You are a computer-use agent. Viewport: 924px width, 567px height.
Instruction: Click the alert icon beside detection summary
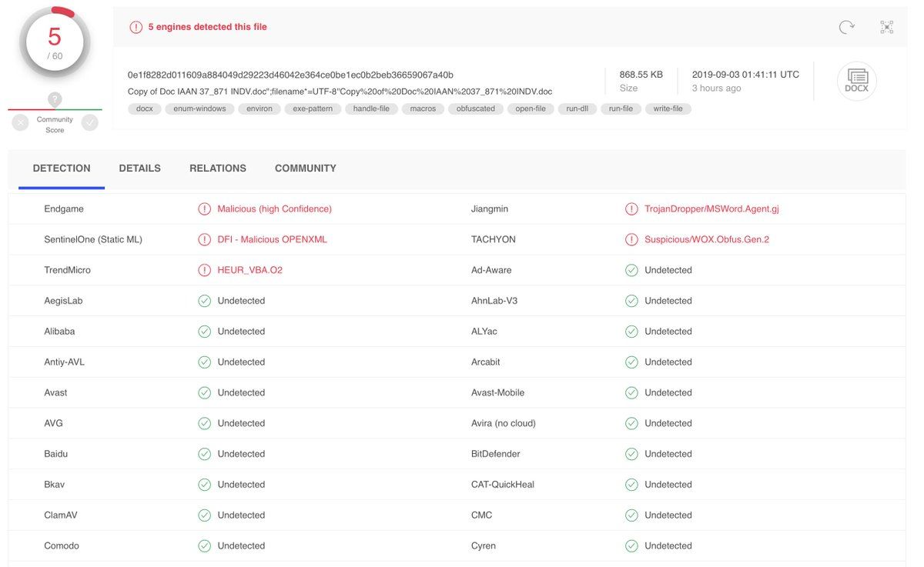(x=136, y=27)
